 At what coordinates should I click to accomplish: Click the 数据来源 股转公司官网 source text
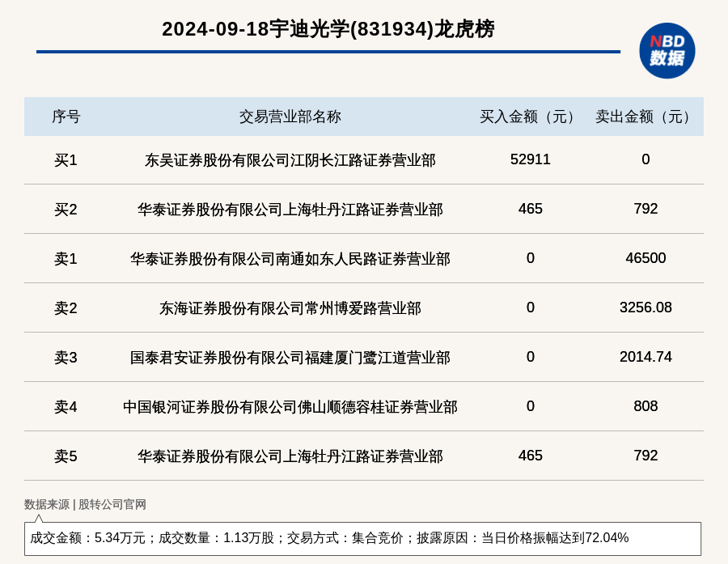(85, 504)
